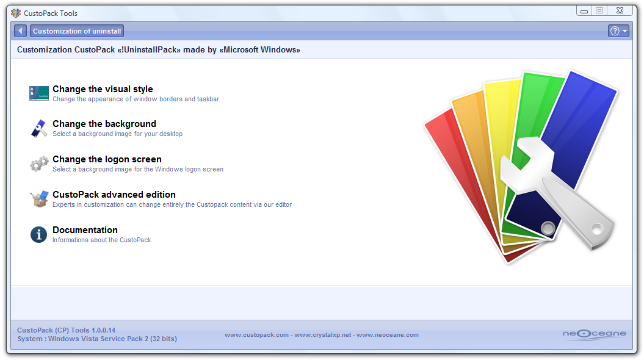Image resolution: width=644 pixels, height=360 pixels.
Task: Click the Neoceane logo
Action: 595,334
